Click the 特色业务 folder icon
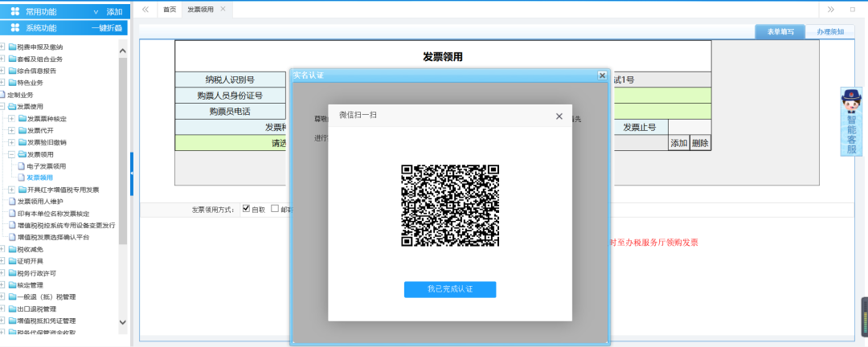Screen dimensions: 868x347 pyautogui.click(x=12, y=83)
